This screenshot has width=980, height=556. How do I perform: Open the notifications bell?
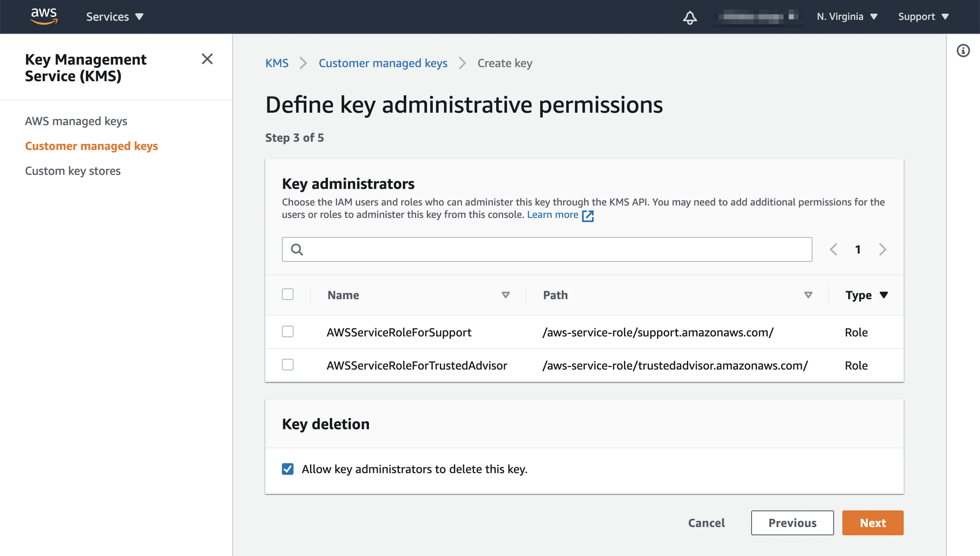point(690,17)
